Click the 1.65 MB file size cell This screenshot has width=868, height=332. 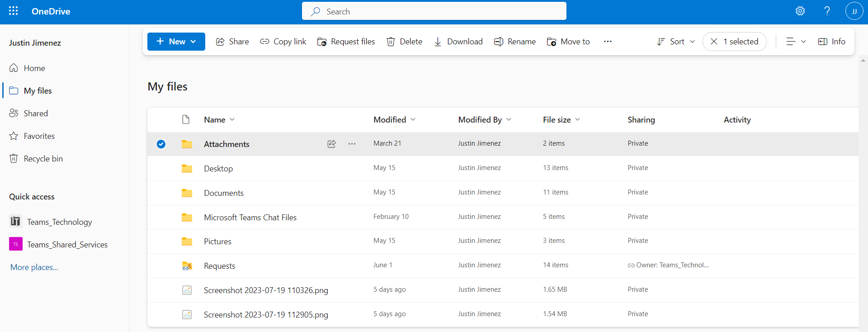[x=555, y=289]
